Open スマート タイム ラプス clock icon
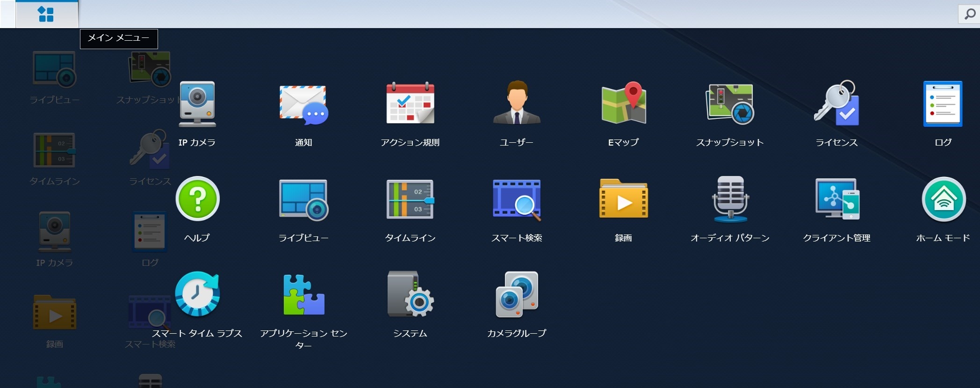Image resolution: width=980 pixels, height=388 pixels. click(197, 295)
